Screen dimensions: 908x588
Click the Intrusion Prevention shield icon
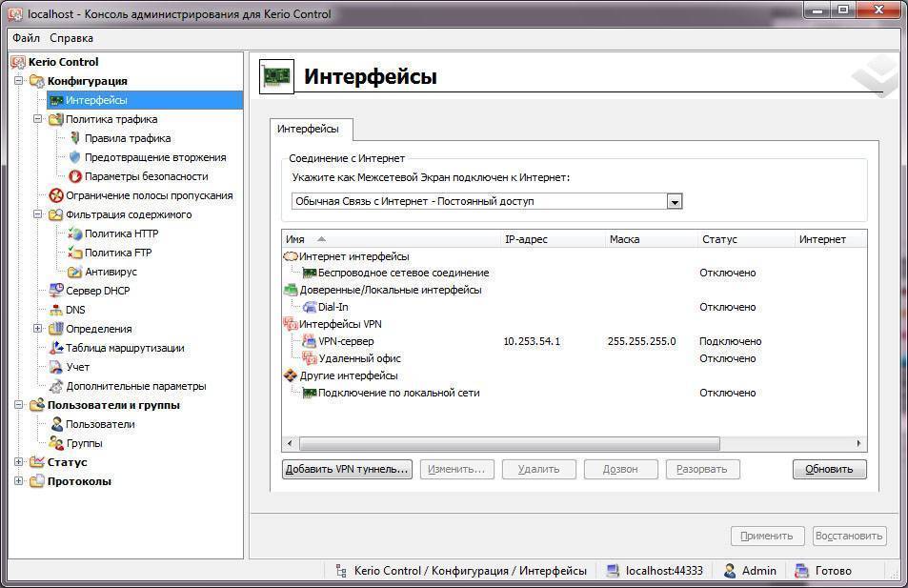coord(74,157)
